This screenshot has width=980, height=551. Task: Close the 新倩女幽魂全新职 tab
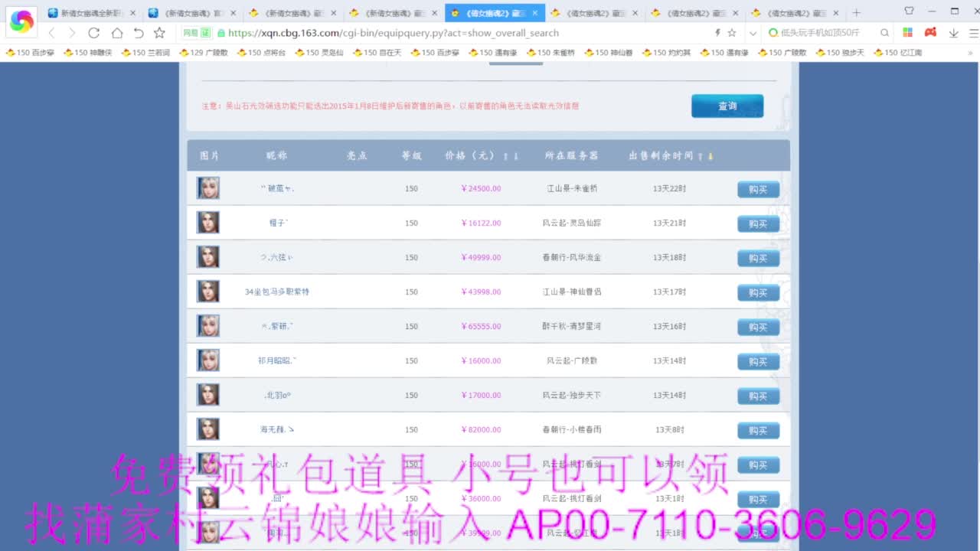point(132,13)
